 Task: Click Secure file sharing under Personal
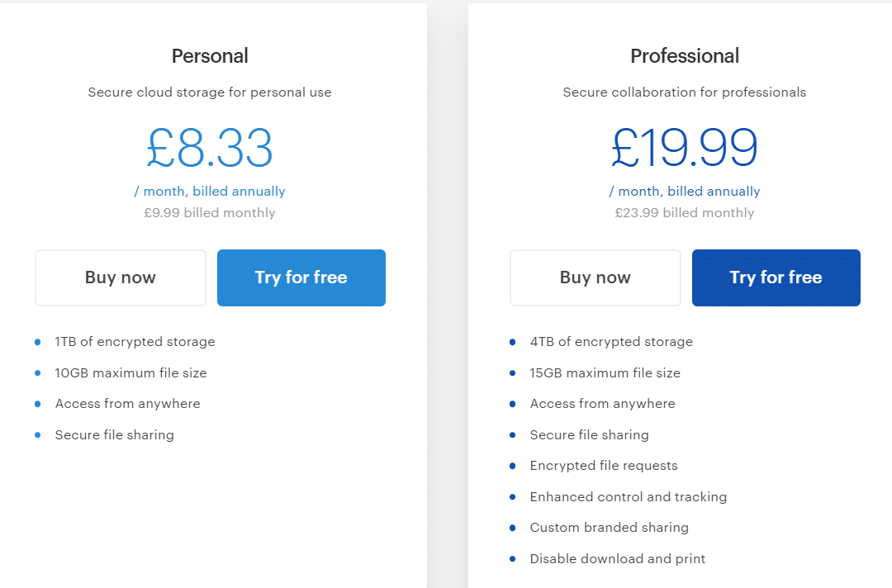point(114,435)
